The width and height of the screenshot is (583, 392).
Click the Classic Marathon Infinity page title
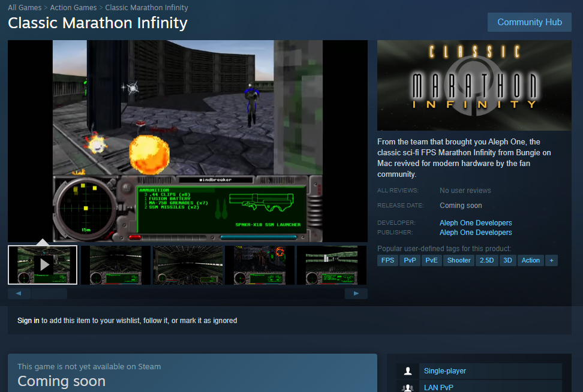[x=97, y=23]
